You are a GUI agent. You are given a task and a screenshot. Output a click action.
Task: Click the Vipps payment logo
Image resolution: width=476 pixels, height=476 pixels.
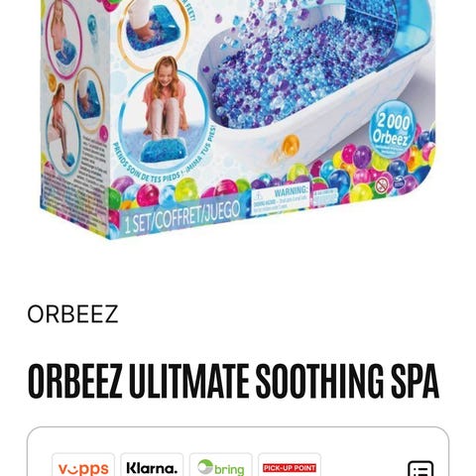[x=83, y=467]
